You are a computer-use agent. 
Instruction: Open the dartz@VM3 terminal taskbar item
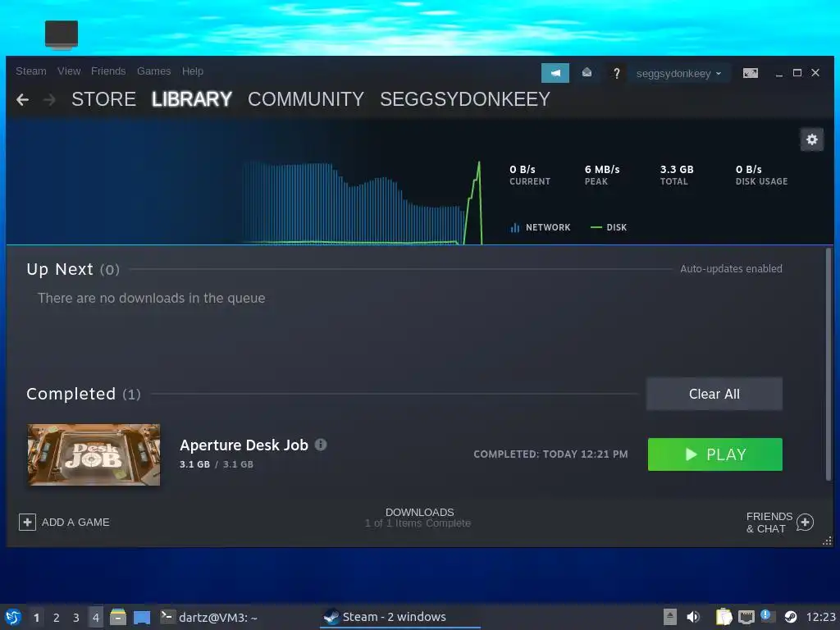tap(209, 618)
